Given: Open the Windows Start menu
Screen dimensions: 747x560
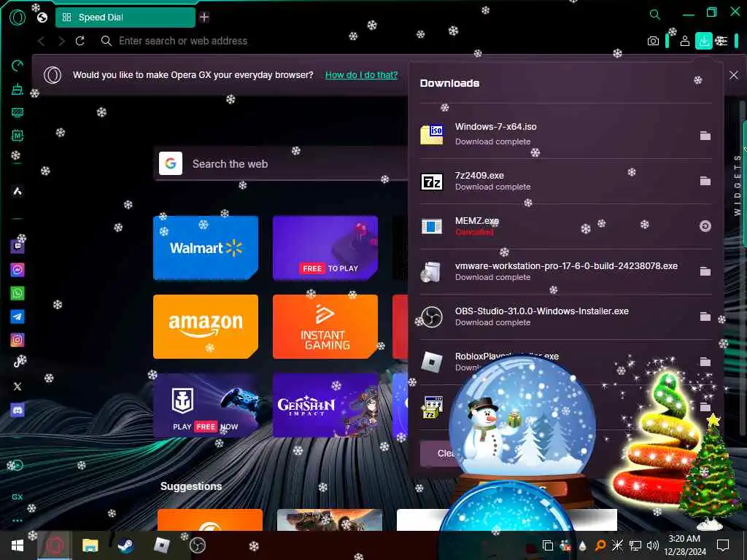Looking at the screenshot, I should pyautogui.click(x=18, y=545).
